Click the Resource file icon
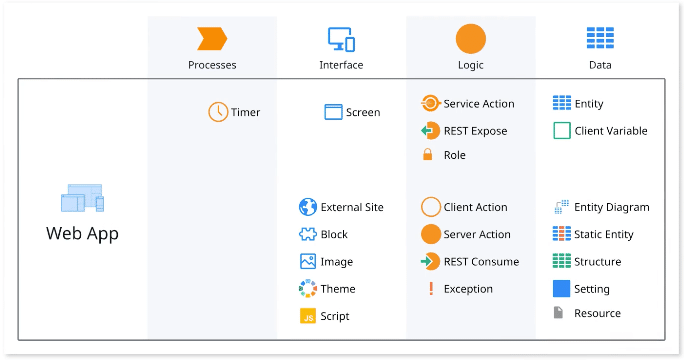The image size is (684, 360). click(558, 312)
